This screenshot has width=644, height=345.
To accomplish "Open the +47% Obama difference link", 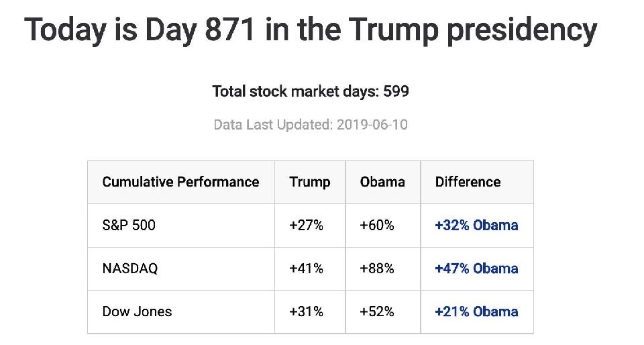I will 476,268.
